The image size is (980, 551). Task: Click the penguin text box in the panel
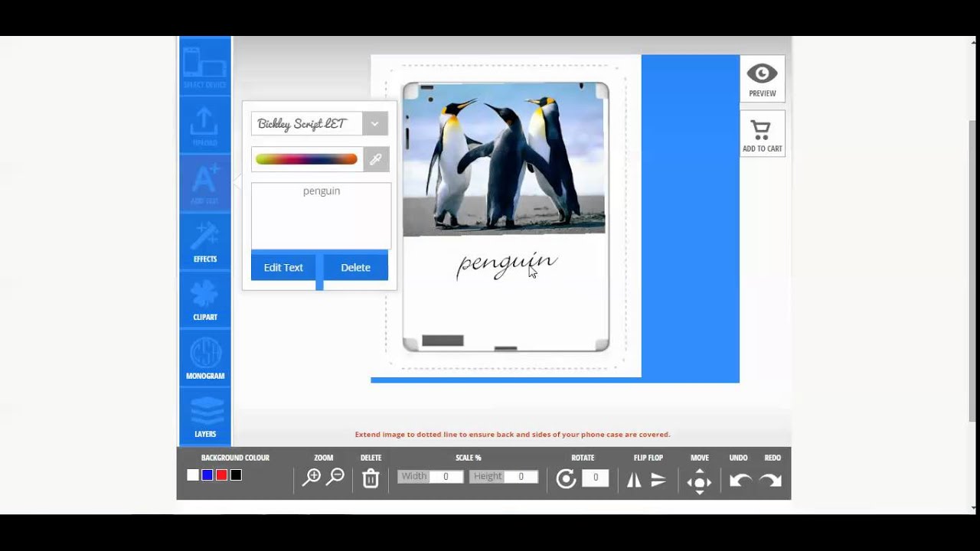pyautogui.click(x=321, y=216)
